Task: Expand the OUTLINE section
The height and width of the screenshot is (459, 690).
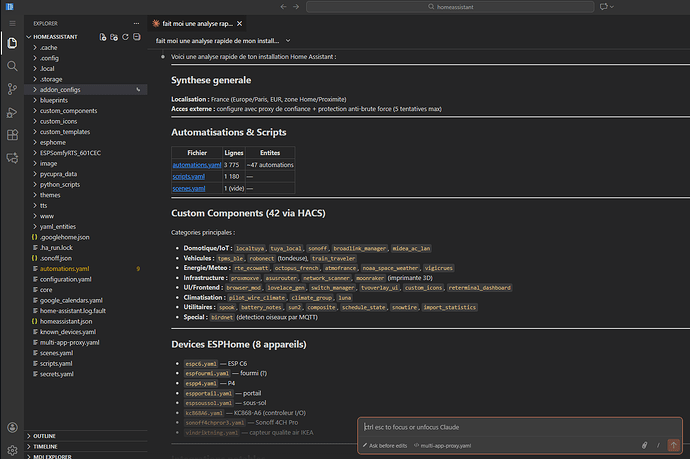Action: [44, 436]
